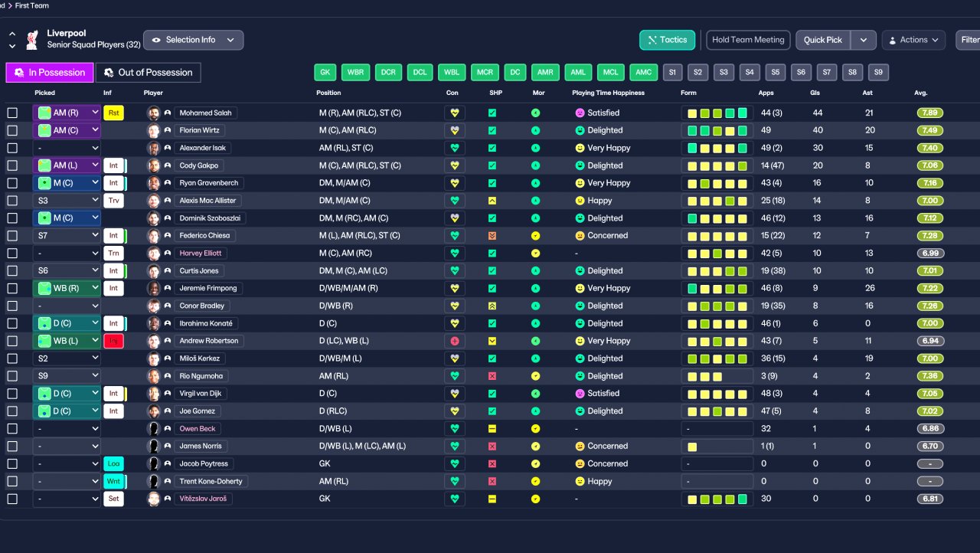Select Ryan Gravenberch's row checkbox
Image resolution: width=980 pixels, height=553 pixels.
[x=12, y=183]
